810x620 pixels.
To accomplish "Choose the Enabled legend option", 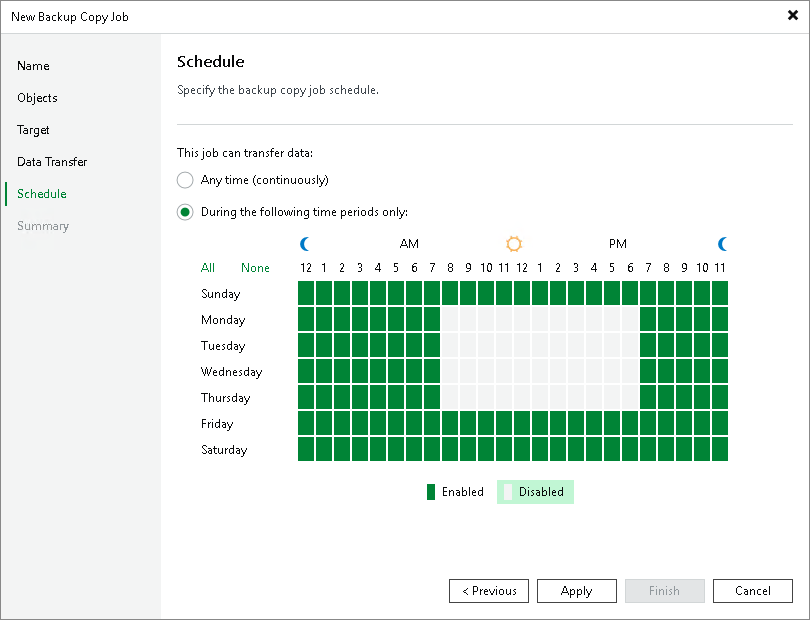I will (x=455, y=492).
